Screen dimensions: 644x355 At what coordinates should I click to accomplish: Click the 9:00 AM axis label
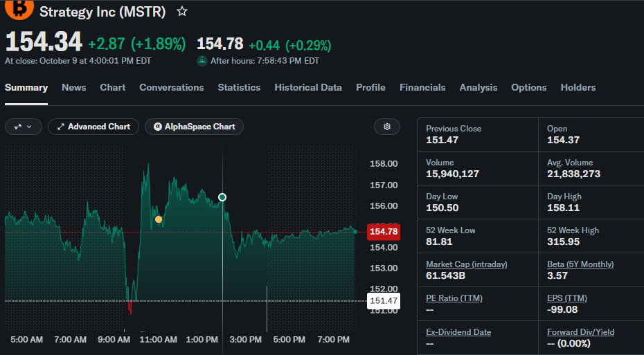(x=114, y=340)
